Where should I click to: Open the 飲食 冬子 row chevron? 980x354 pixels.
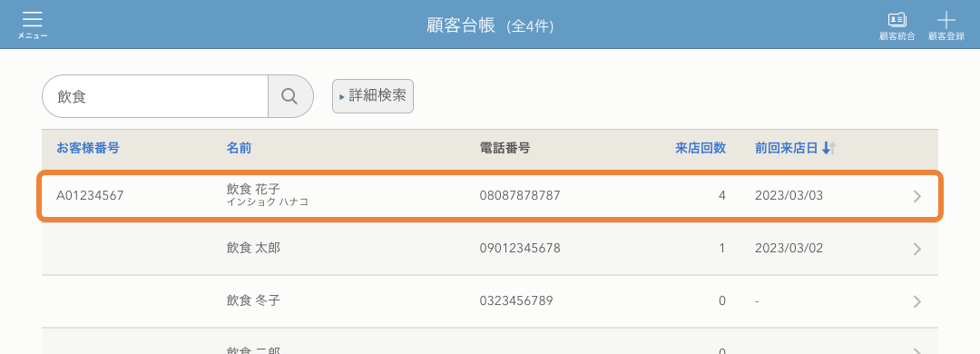[x=916, y=301]
